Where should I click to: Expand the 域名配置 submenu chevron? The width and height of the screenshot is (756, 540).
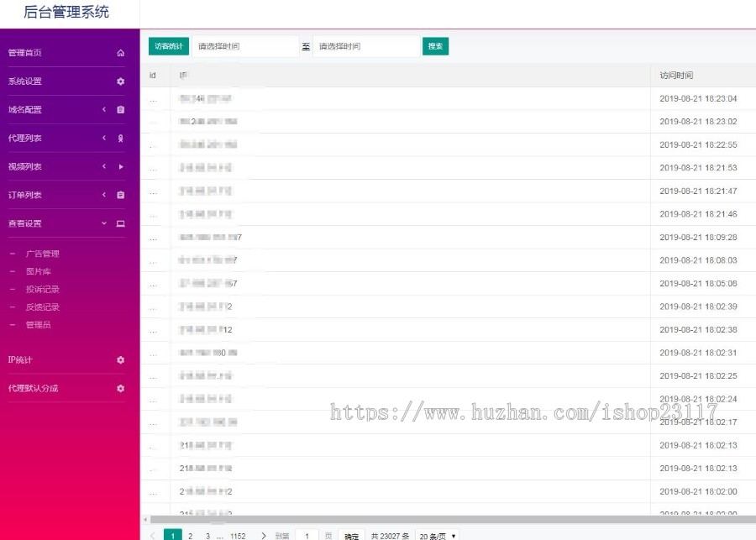tap(104, 109)
